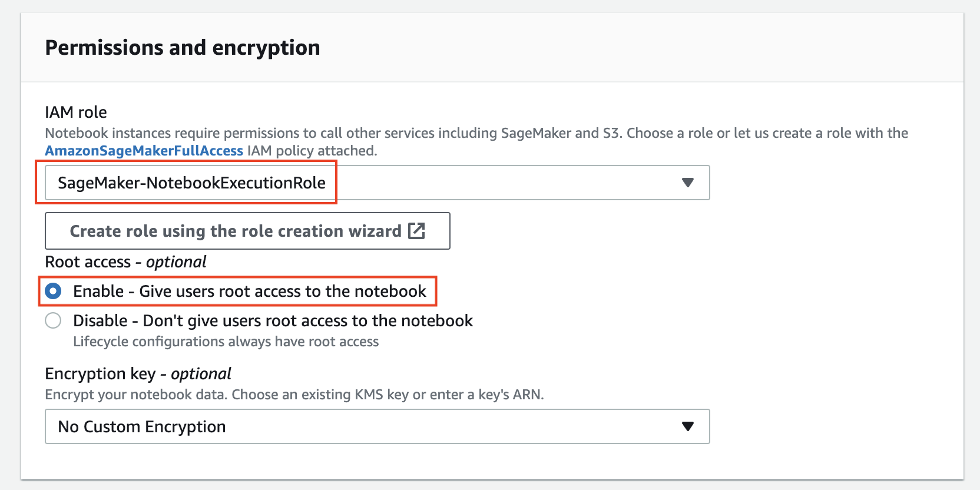Click the lifecycle configurations note under Disable

point(226,342)
